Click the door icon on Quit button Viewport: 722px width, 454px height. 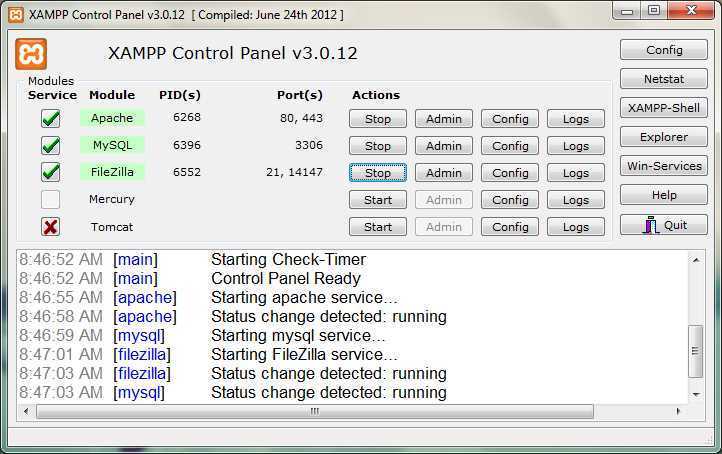(x=651, y=225)
